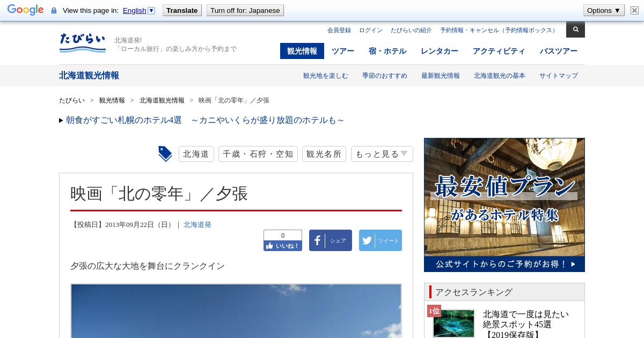Click the Translate button
This screenshot has height=338, width=644.
[x=182, y=10]
